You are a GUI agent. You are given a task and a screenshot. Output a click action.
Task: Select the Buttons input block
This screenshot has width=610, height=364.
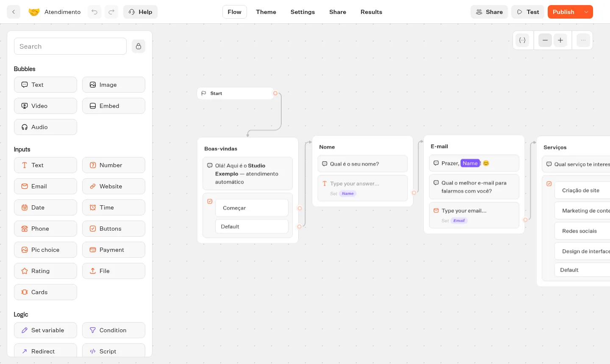pos(114,229)
